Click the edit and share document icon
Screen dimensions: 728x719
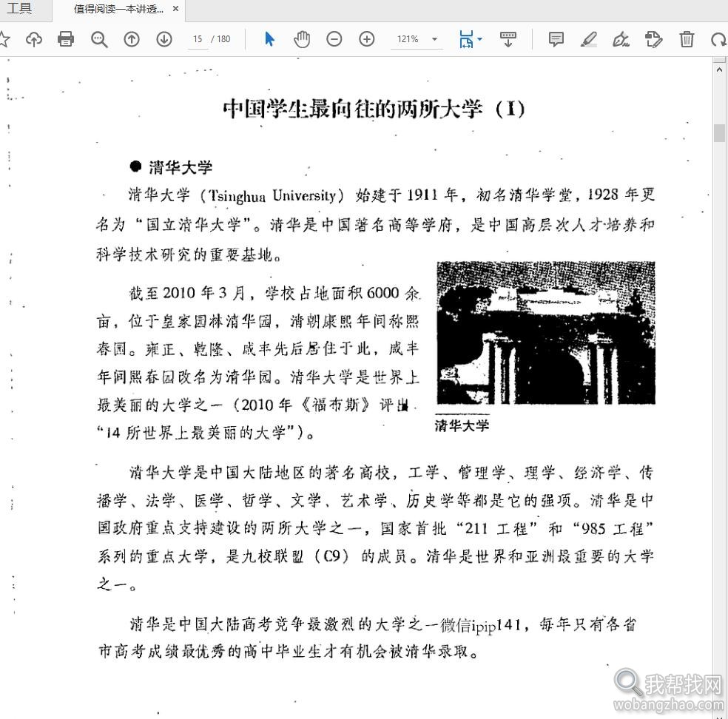pyautogui.click(x=654, y=39)
